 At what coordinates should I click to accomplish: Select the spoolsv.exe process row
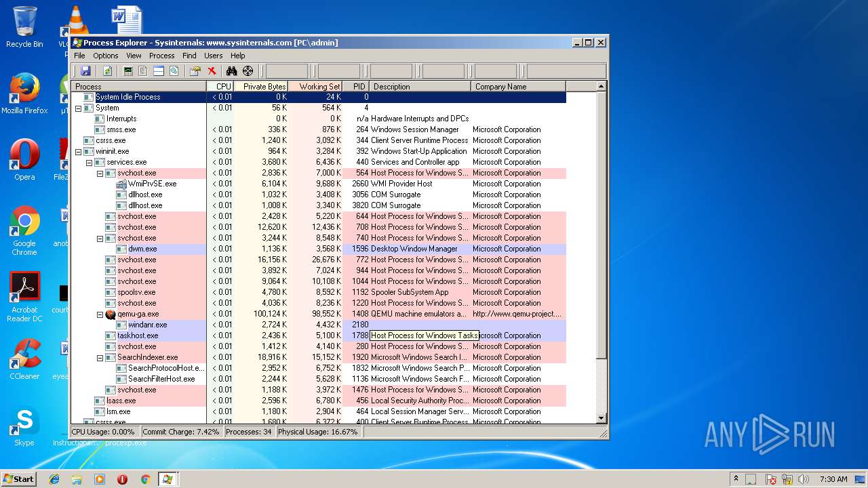click(319, 292)
